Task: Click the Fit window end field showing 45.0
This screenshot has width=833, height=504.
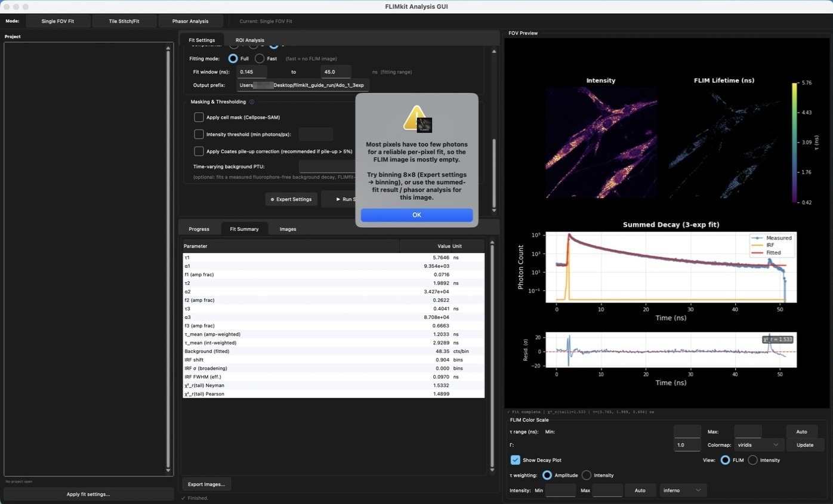Action: pos(336,72)
